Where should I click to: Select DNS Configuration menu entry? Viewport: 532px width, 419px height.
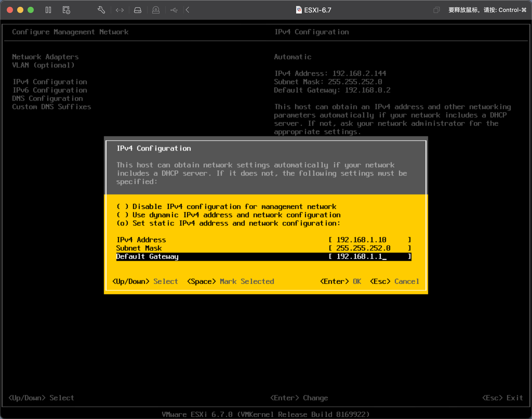47,99
